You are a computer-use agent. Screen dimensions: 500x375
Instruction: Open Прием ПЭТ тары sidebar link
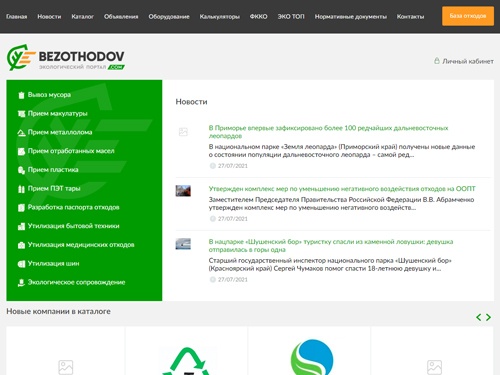(54, 188)
